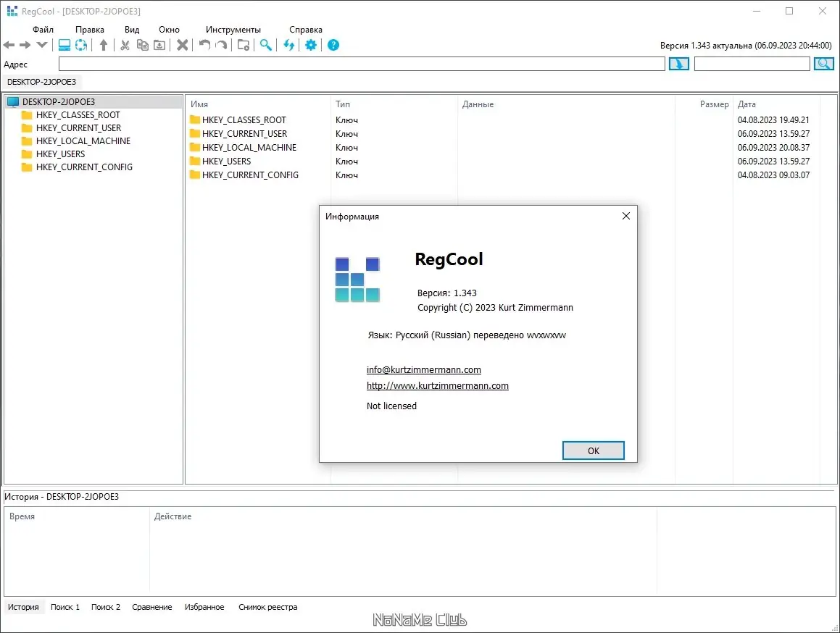Switch to the История bottom tab
This screenshot has height=633, width=840.
(x=24, y=607)
